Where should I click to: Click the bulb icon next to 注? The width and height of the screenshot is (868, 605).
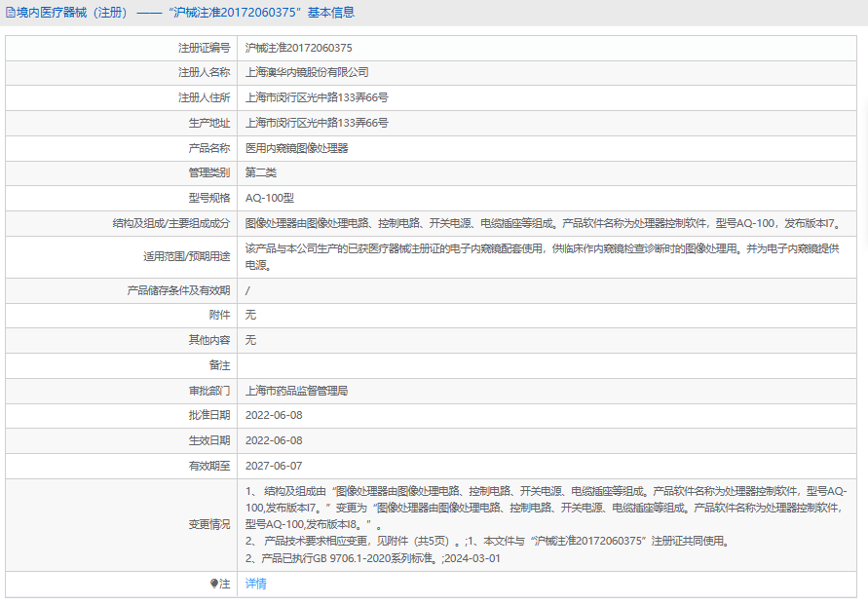coord(213,584)
